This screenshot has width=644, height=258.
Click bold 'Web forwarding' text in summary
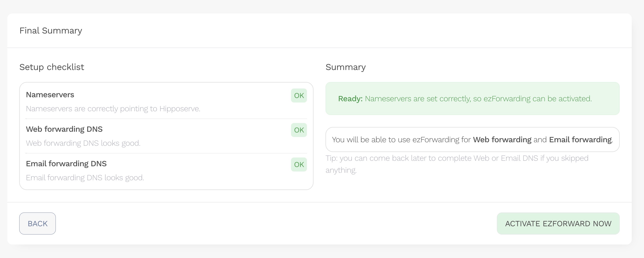pos(502,139)
